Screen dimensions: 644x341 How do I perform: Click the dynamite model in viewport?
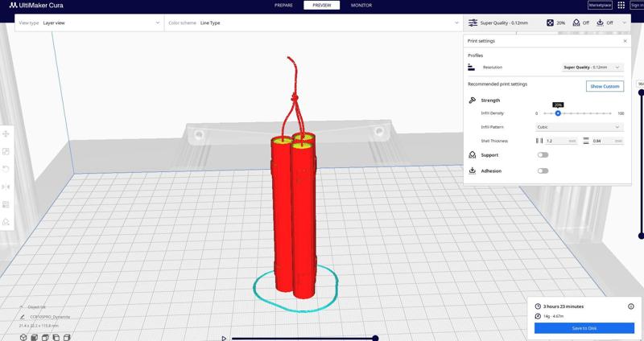tap(294, 213)
